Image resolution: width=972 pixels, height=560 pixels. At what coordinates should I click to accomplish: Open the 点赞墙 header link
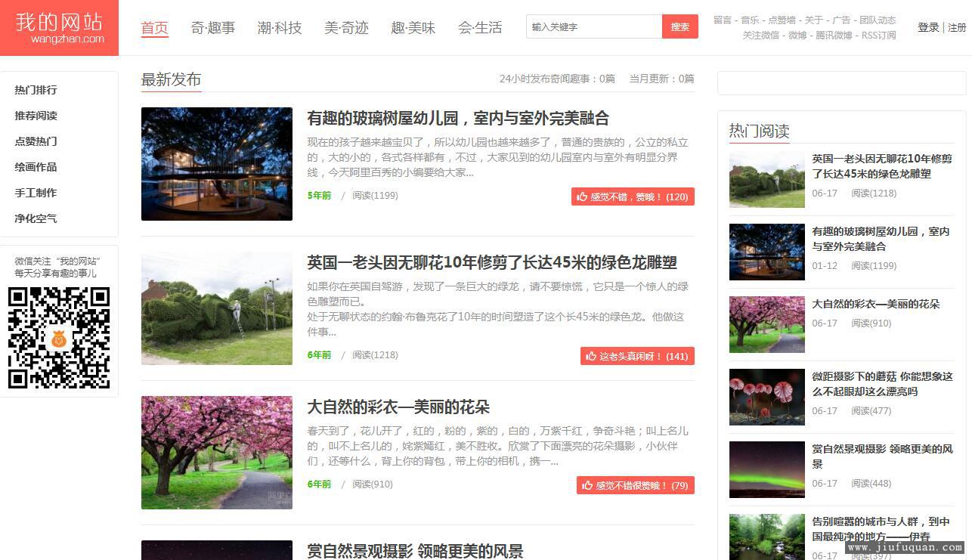click(782, 20)
